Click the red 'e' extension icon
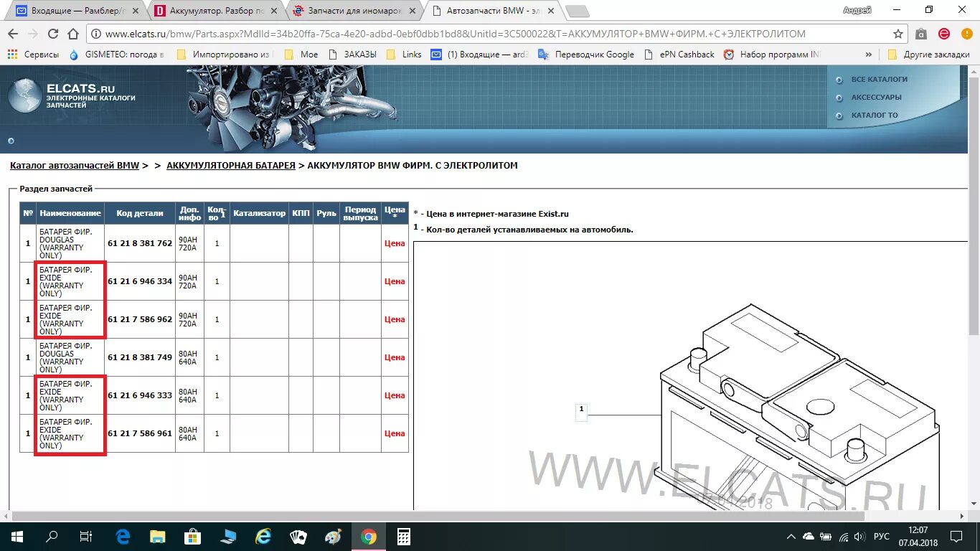 (x=944, y=34)
